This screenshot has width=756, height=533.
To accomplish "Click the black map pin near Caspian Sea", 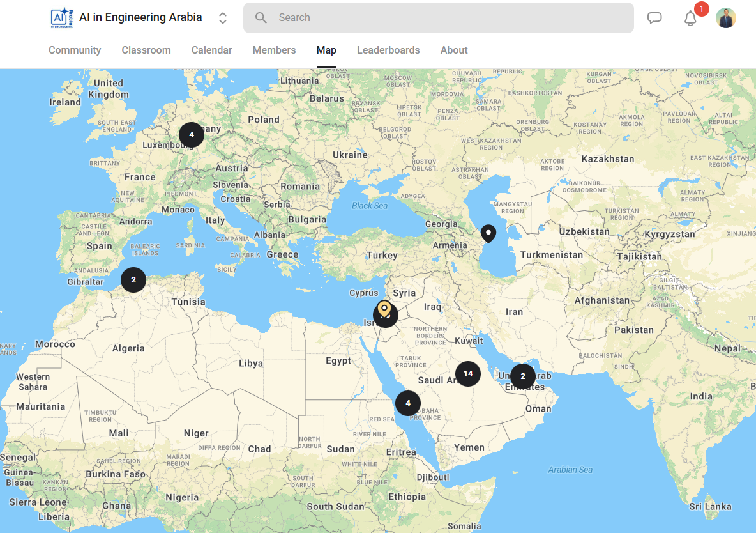I will (488, 233).
